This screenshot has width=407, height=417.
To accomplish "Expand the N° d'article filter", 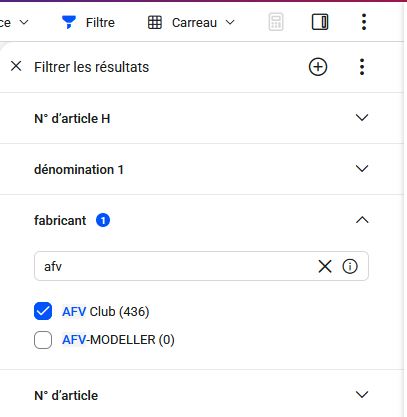I will coord(362,395).
